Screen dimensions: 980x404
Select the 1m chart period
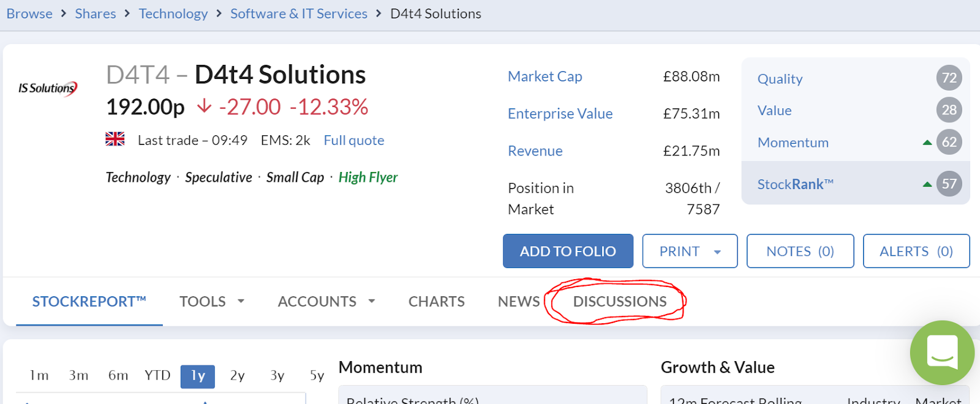click(39, 375)
